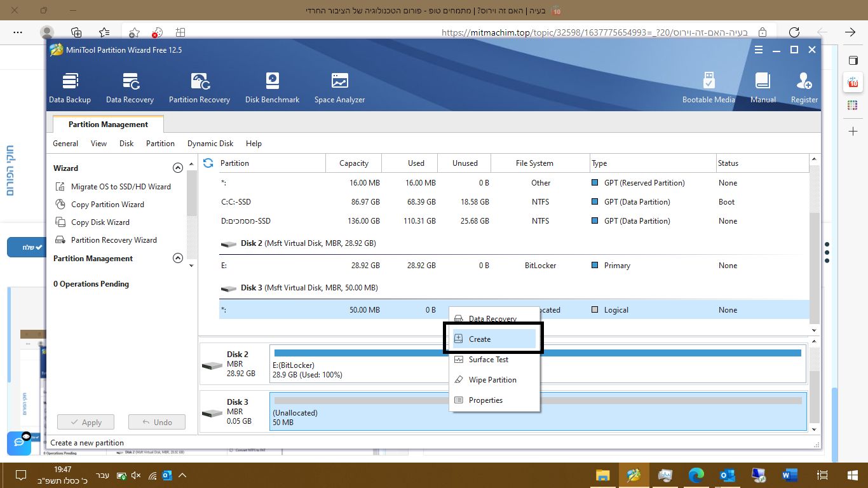Viewport: 868px width, 488px height.
Task: Select the C:C:-SSD partition row
Action: coord(514,202)
